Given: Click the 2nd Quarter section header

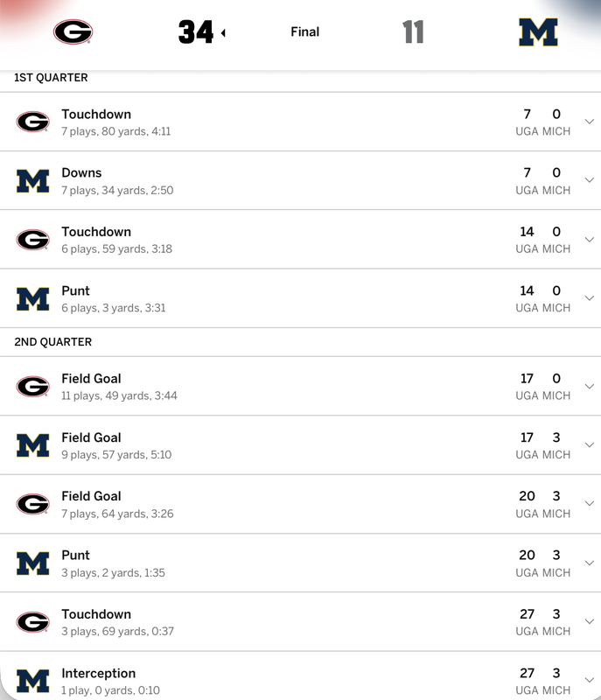Looking at the screenshot, I should click(53, 342).
